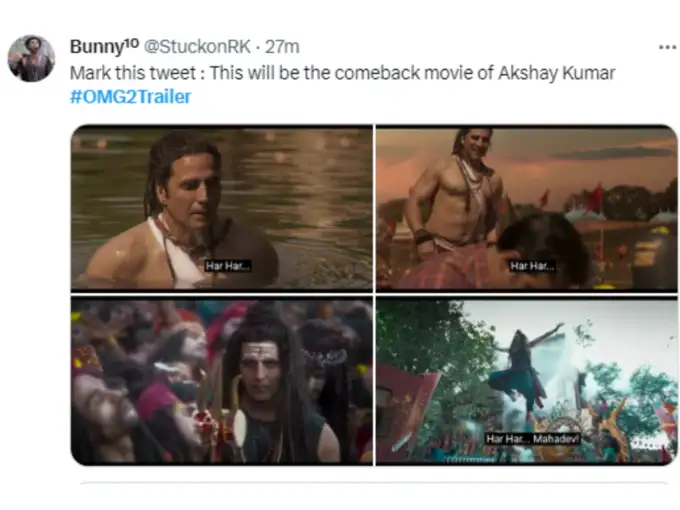Open Bunny's profile picture avatar
Image resolution: width=680 pixels, height=510 pixels.
coord(31,59)
